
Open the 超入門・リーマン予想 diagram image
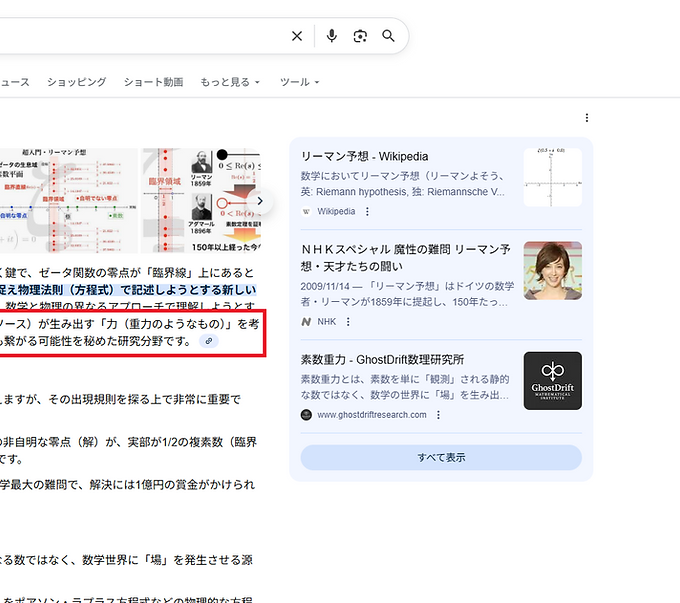tap(69, 200)
